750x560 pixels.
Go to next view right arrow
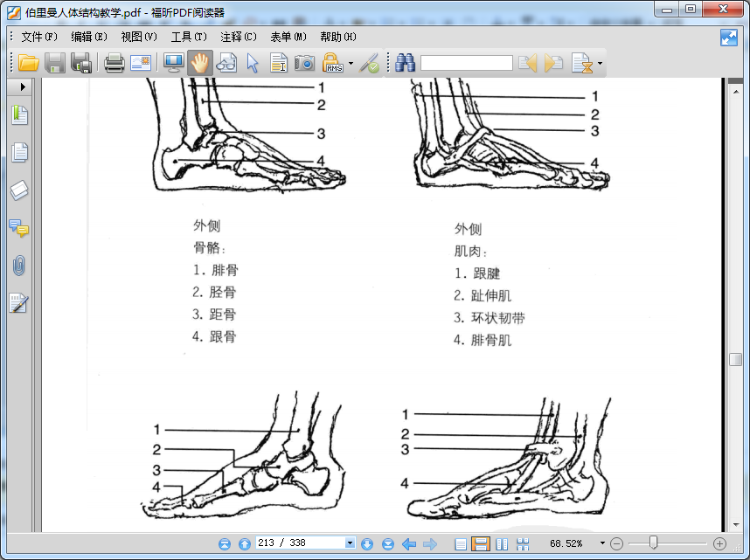430,543
